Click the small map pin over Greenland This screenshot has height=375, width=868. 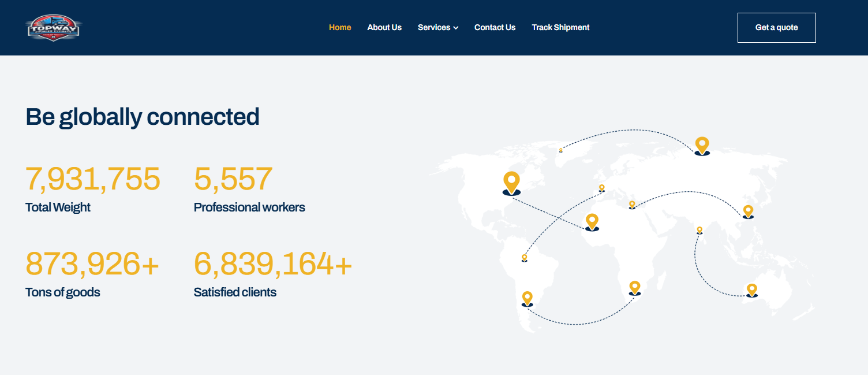coord(560,150)
